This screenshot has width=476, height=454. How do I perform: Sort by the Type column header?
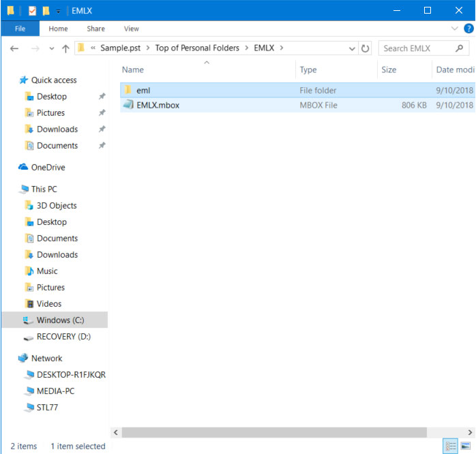308,70
